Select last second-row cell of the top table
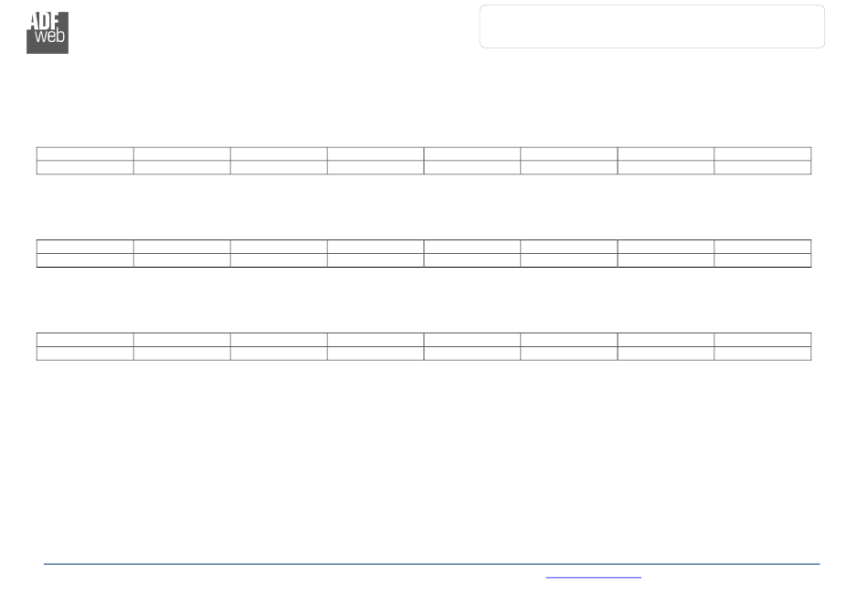 (763, 168)
